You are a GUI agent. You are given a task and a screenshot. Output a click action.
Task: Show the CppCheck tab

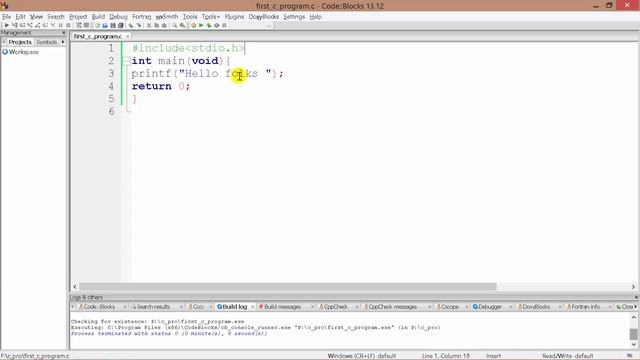336,307
